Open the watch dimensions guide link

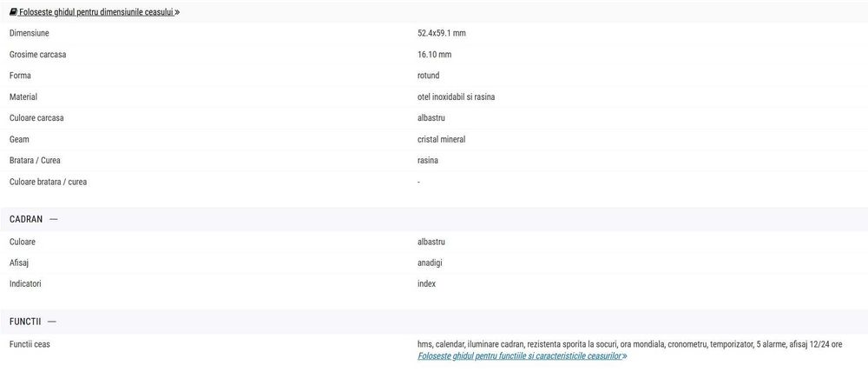(x=96, y=12)
